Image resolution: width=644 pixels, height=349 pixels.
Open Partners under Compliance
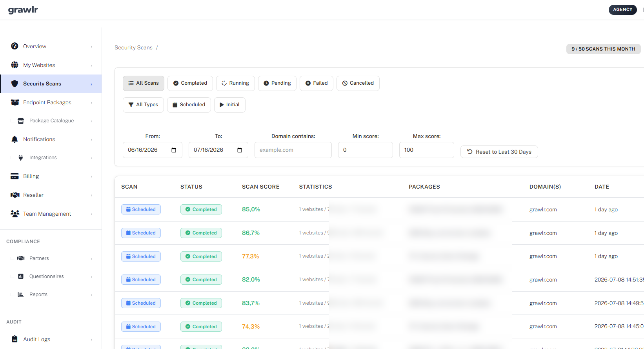point(39,258)
